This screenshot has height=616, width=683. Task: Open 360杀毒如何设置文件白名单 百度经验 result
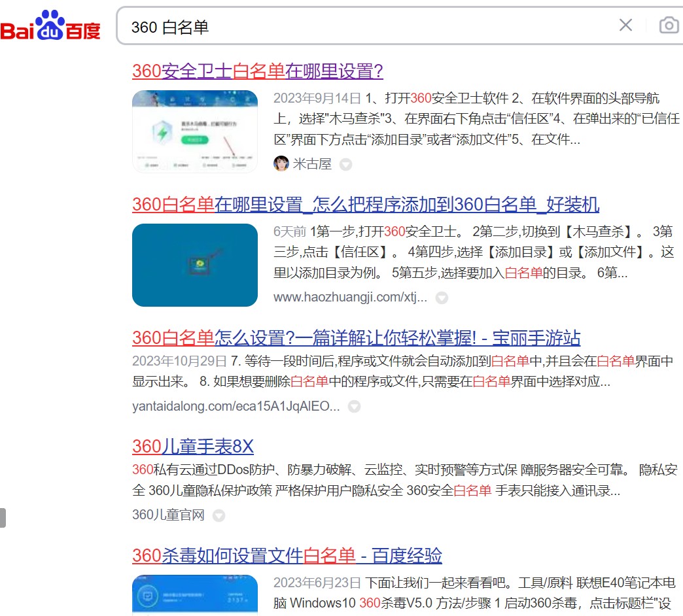tap(287, 555)
